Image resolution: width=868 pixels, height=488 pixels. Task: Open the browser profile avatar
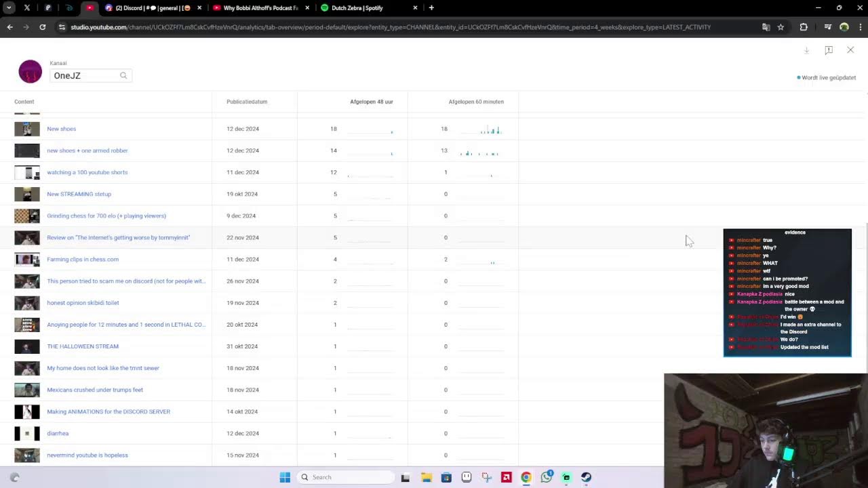844,27
